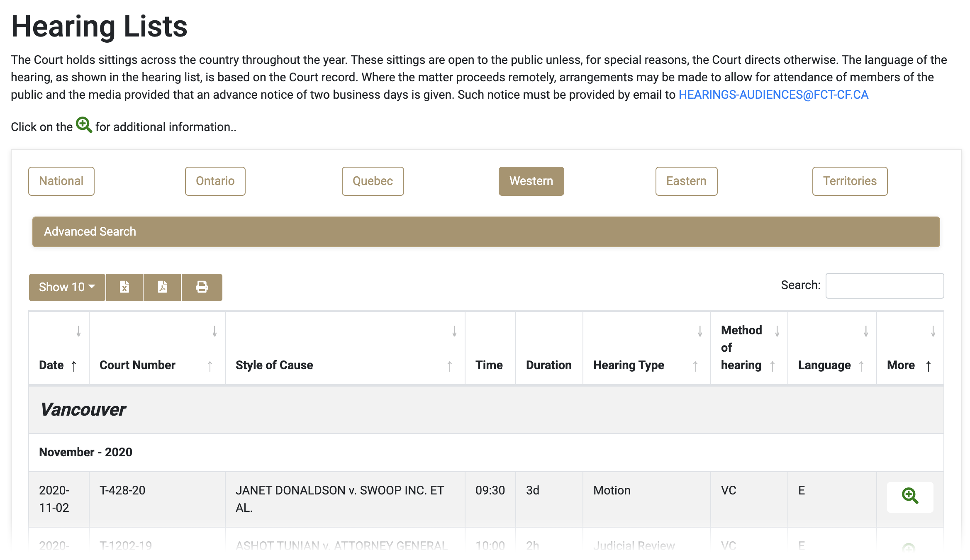Export the hearing list to Excel
Screen dimensions: 970x560
click(x=124, y=287)
